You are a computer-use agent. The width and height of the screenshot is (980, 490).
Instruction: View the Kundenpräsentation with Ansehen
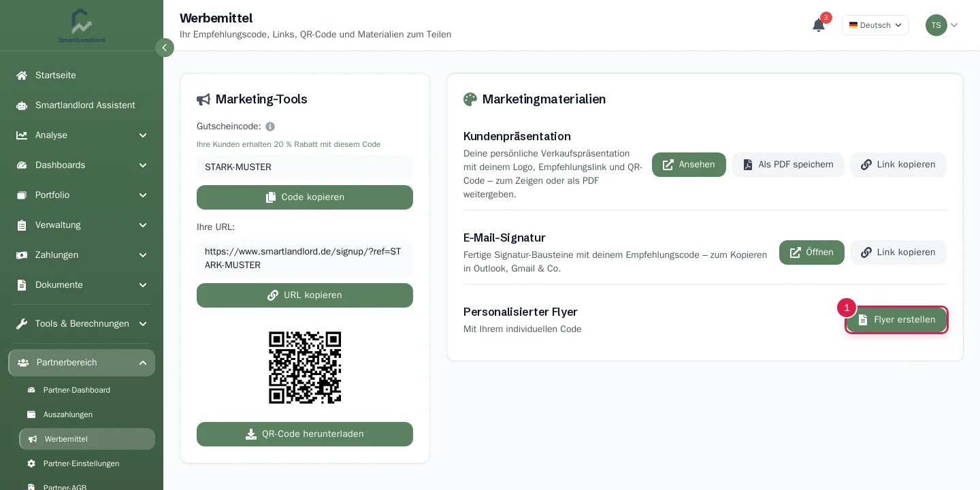[x=689, y=165]
